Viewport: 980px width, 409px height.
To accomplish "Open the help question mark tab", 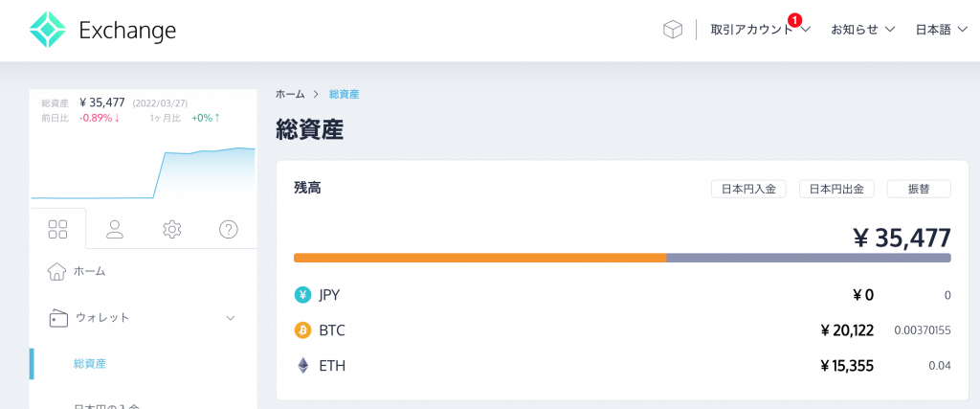I will click(229, 229).
